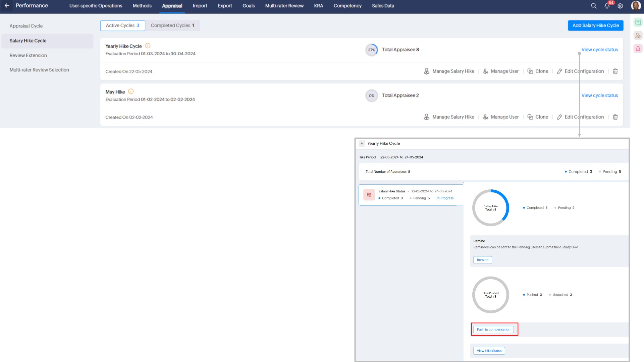
Task: Click Push to compensation button
Action: (493, 329)
